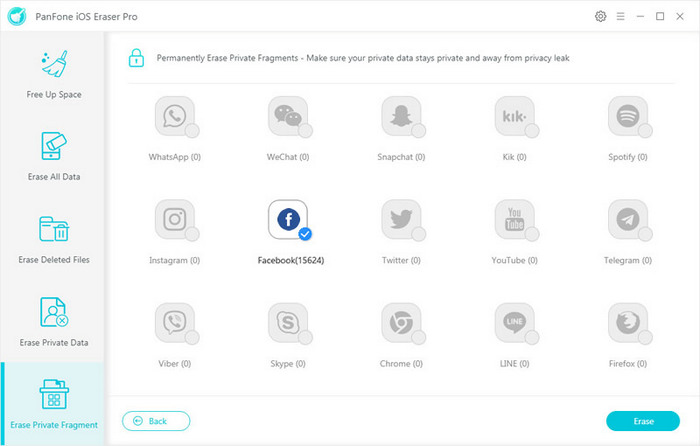Tick the Twitter selection circle
Image resolution: width=700 pixels, height=446 pixels.
(x=419, y=234)
